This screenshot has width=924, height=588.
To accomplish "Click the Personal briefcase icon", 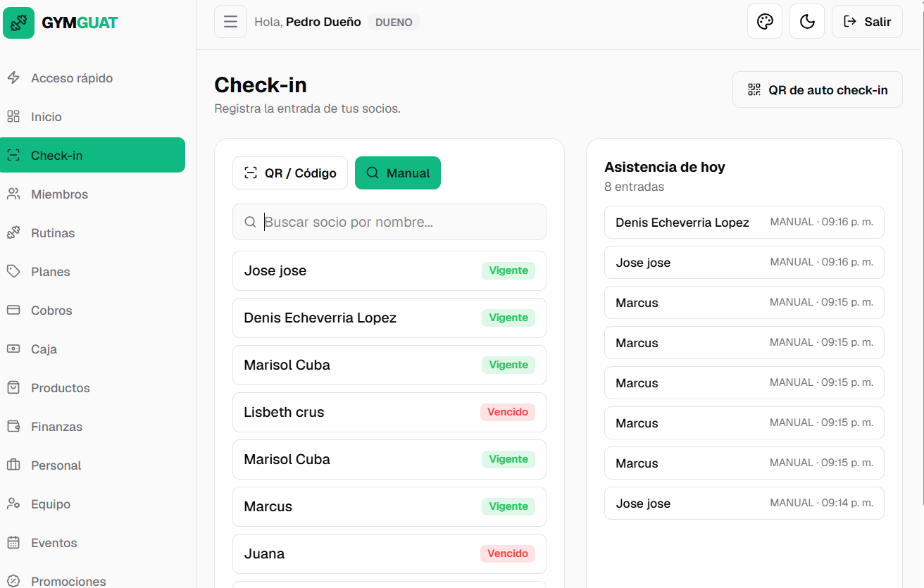I will pos(13,465).
